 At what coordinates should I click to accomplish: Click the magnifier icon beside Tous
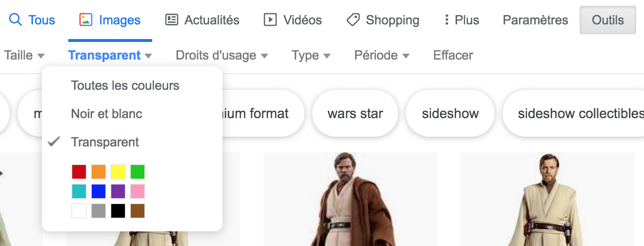16,20
